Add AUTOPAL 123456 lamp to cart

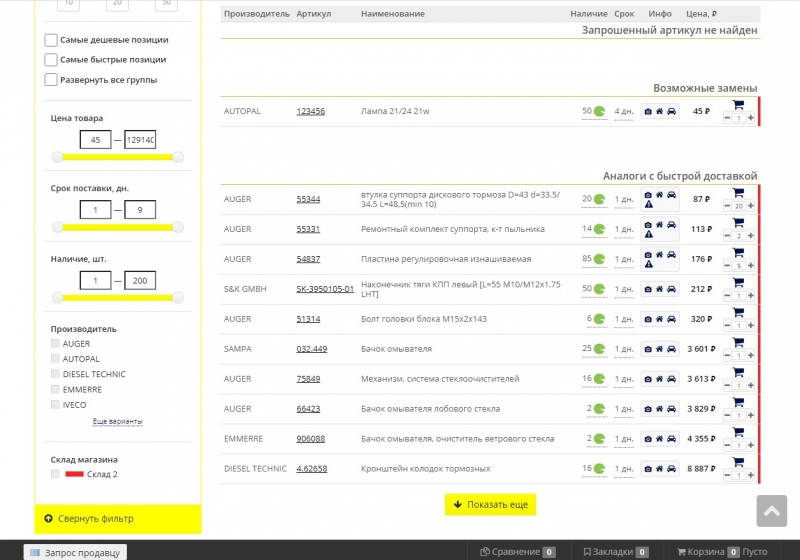pyautogui.click(x=738, y=105)
